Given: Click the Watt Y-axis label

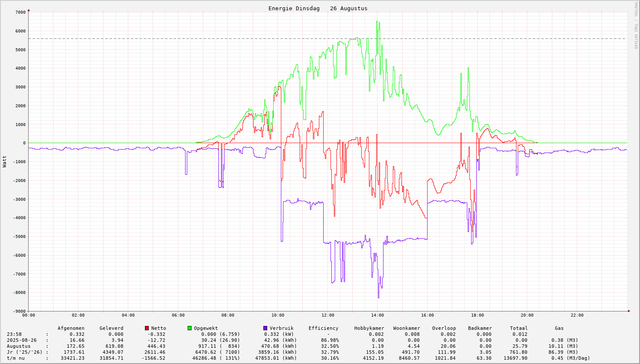Looking at the screenshot, I should pos(5,161).
